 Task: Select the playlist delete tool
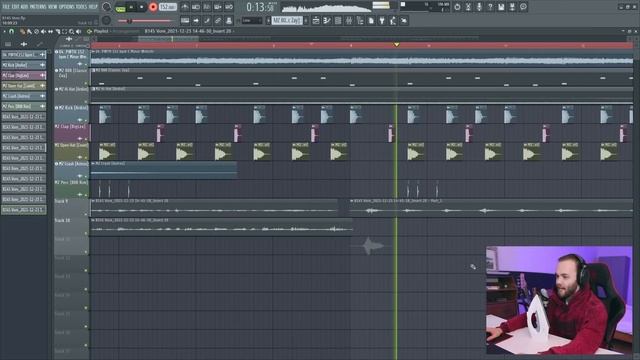tap(36, 31)
